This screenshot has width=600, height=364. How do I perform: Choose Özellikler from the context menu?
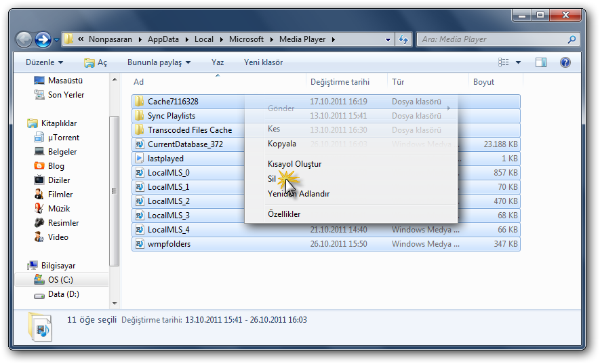(x=351, y=214)
